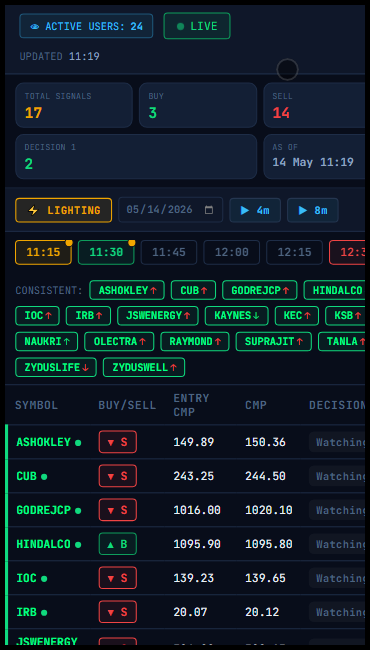This screenshot has height=650, width=370.
Task: Click the ZYDUSLIFE down-arrow chip
Action: (x=56, y=367)
